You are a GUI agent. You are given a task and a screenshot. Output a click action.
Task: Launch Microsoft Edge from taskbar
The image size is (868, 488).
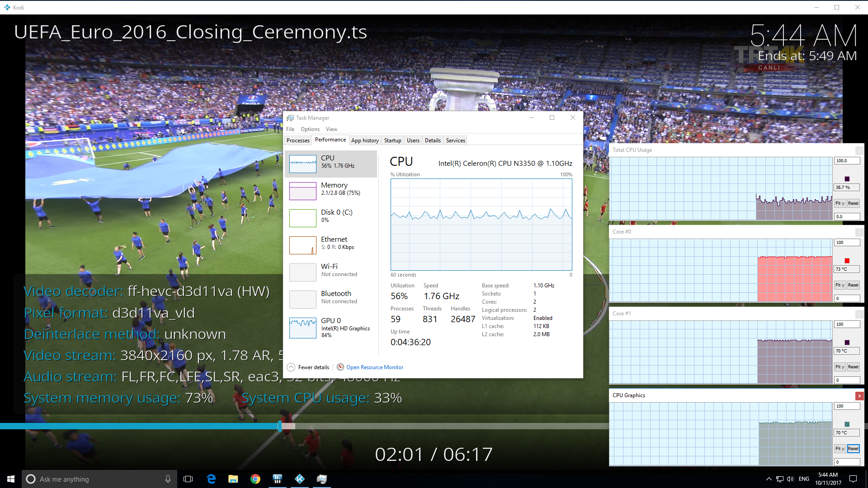211,479
